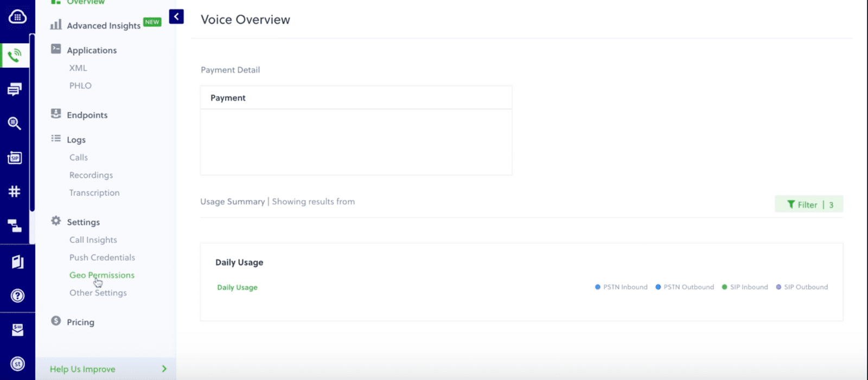Open the Messaging chat icon in rail
Viewport: 868px width, 380px height.
15,89
